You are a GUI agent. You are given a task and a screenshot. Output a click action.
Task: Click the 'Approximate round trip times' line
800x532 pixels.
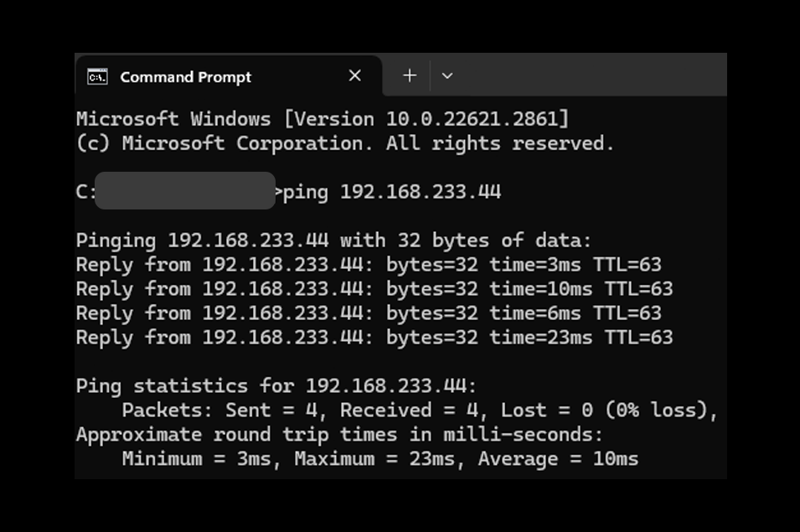coord(339,435)
